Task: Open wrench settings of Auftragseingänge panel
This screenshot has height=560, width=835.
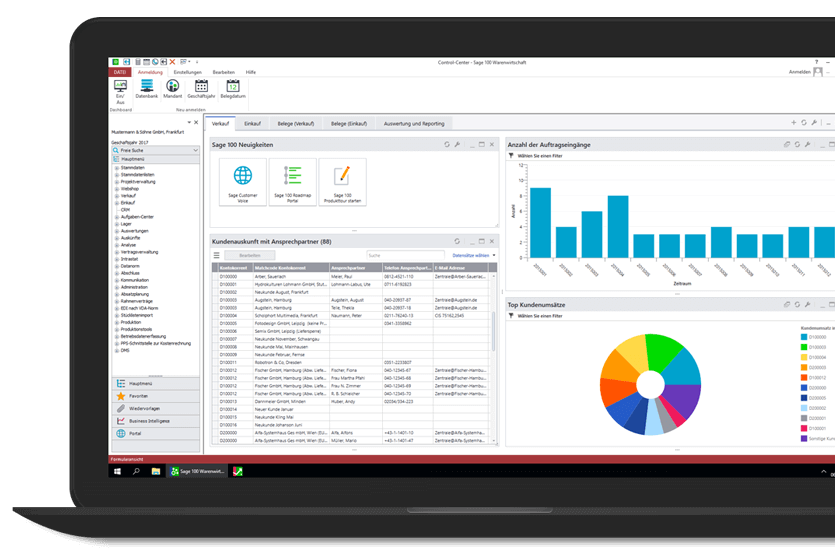Action: coord(807,144)
